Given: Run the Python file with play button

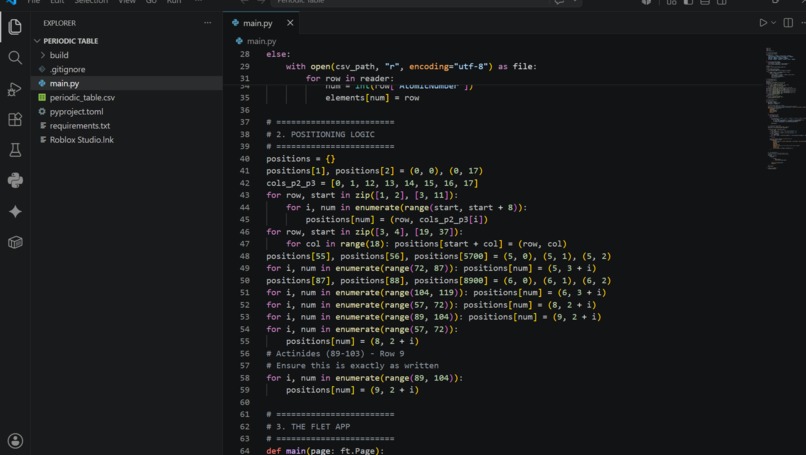Looking at the screenshot, I should click(763, 23).
